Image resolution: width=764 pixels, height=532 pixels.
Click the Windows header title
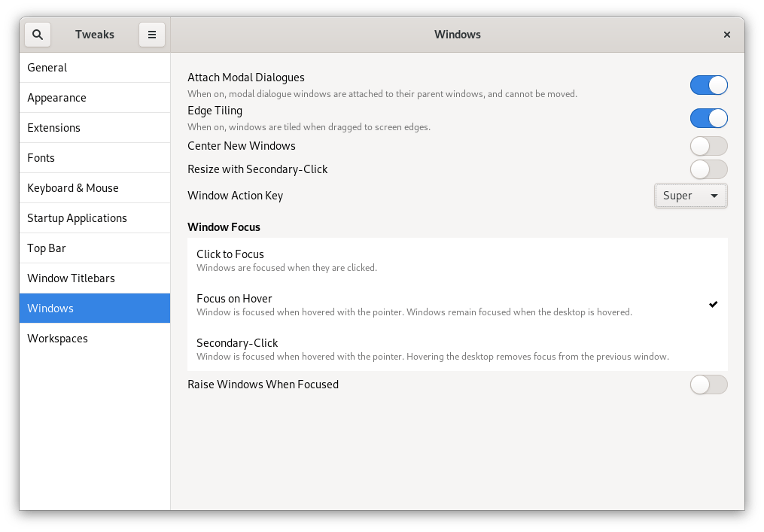tap(458, 35)
